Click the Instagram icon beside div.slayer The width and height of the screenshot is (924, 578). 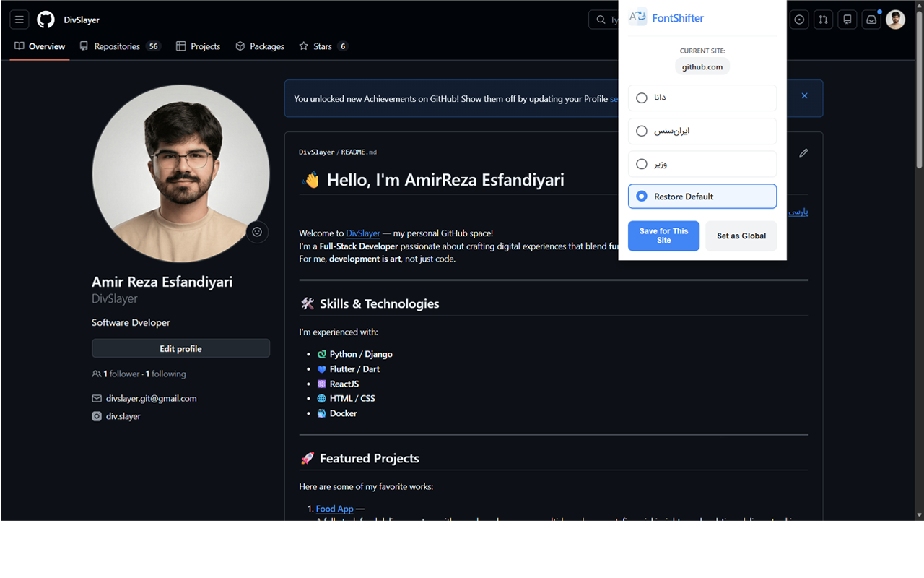97,416
